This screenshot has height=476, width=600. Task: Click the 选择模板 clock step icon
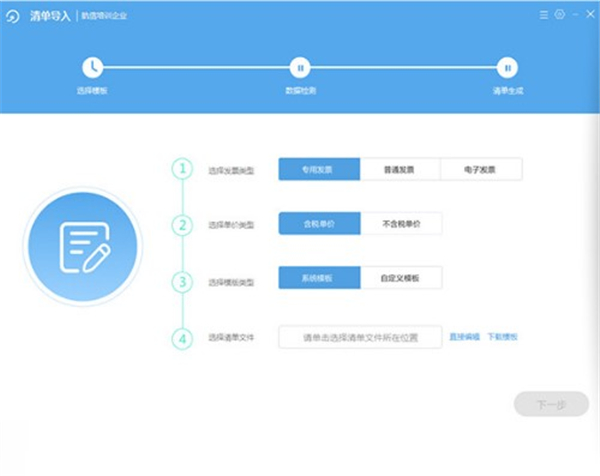[92, 68]
